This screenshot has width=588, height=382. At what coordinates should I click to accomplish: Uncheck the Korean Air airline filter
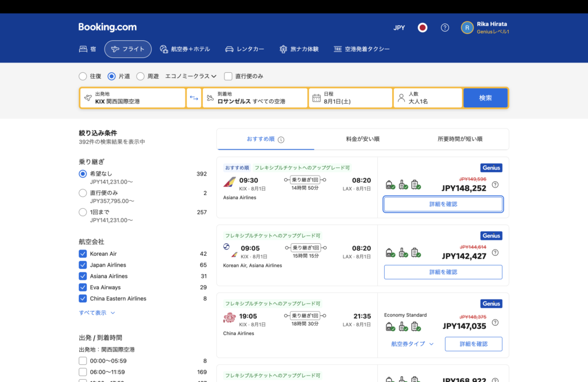83,254
